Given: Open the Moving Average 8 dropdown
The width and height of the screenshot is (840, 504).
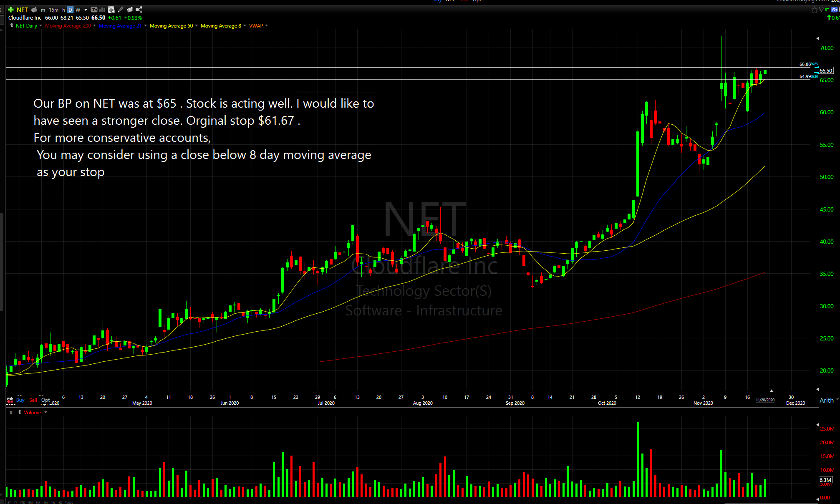Looking at the screenshot, I should point(245,25).
